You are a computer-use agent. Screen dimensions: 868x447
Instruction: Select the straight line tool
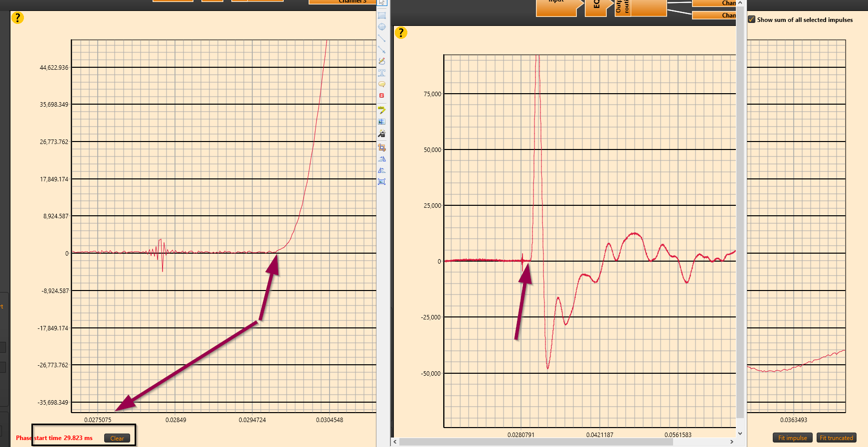pos(382,38)
